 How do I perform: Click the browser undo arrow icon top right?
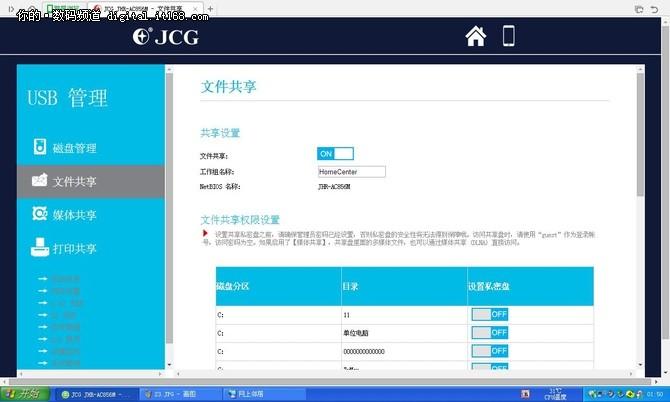click(x=655, y=9)
